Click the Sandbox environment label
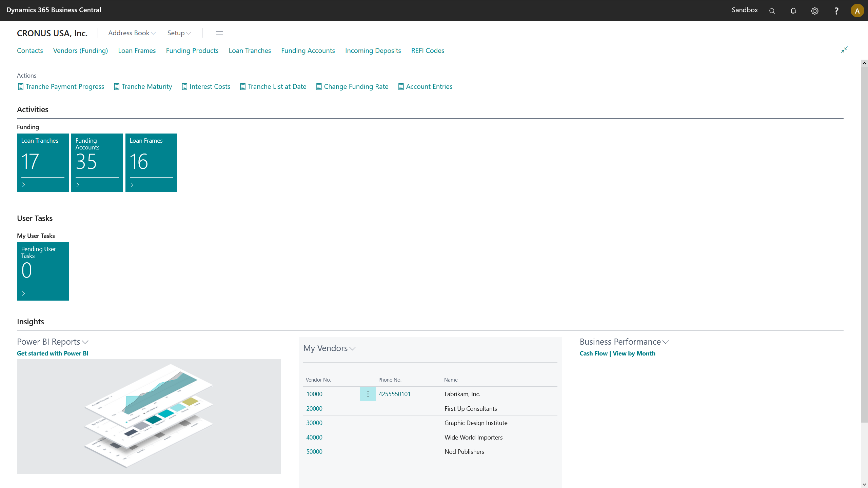 pos(745,10)
